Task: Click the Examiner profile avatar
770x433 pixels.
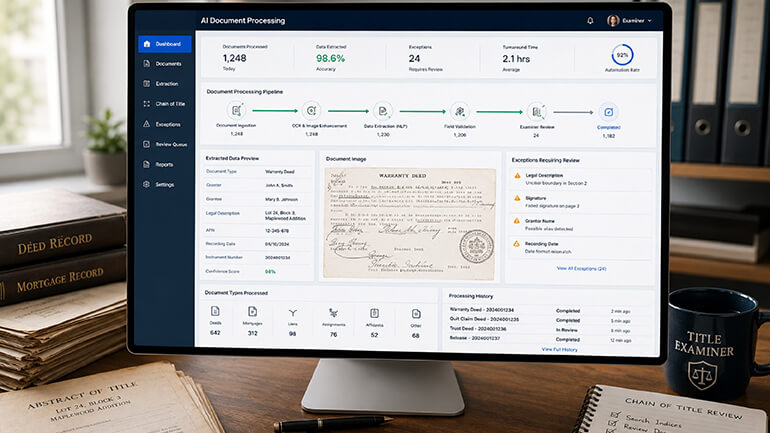Action: coord(613,21)
